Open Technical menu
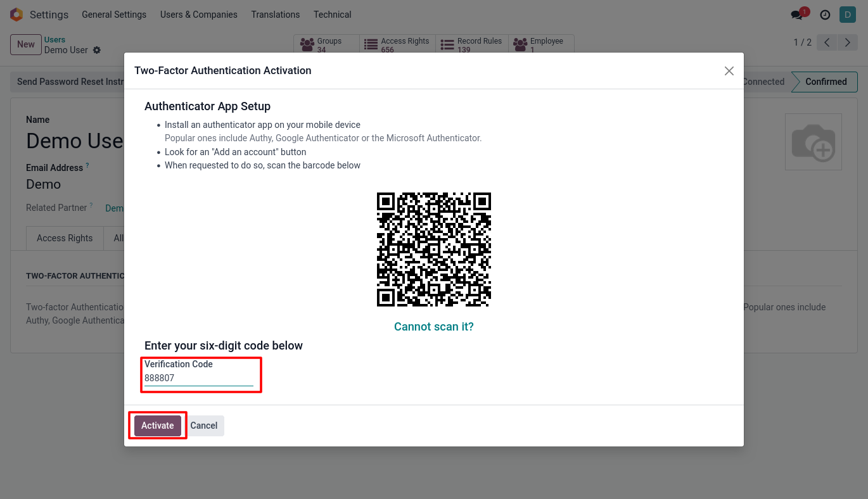The width and height of the screenshot is (868, 499). coord(333,15)
